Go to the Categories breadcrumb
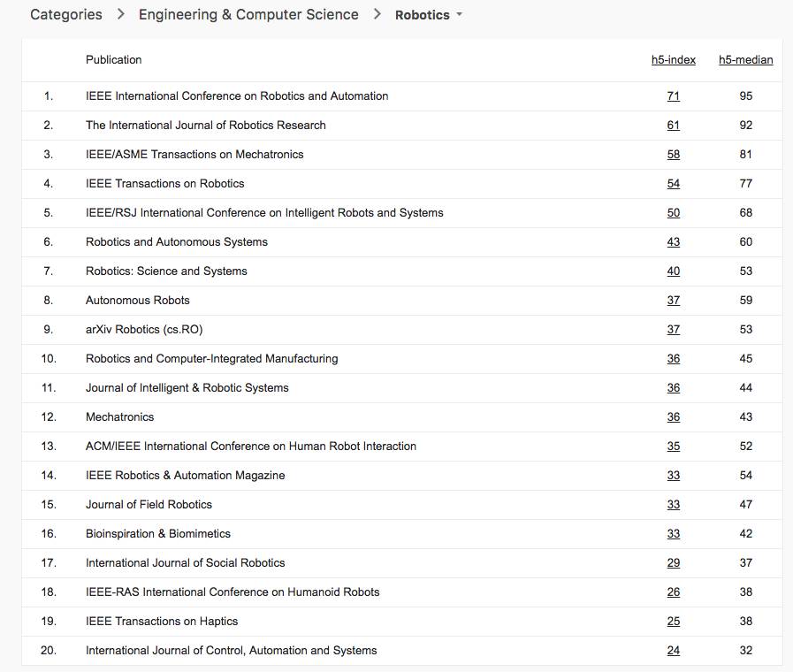This screenshot has width=793, height=672. tap(66, 14)
